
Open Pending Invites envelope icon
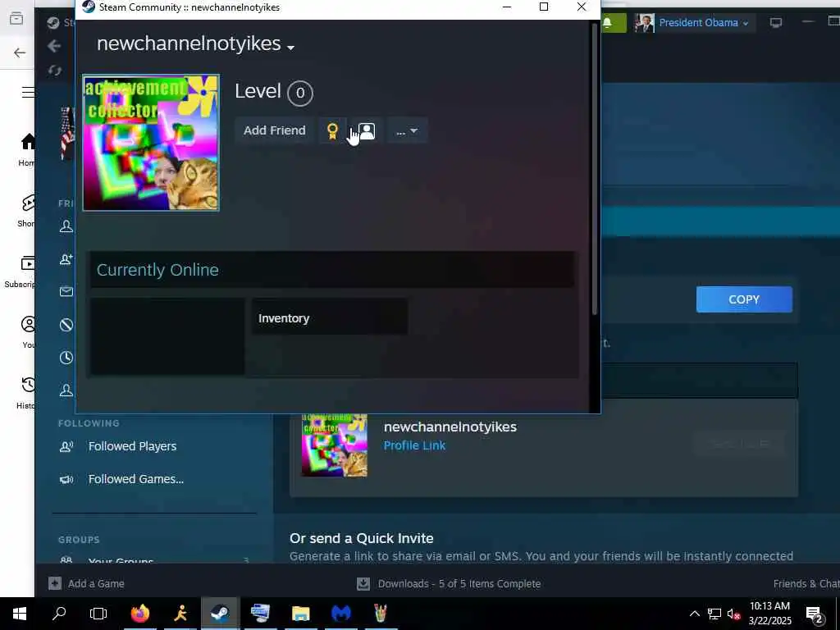point(66,291)
